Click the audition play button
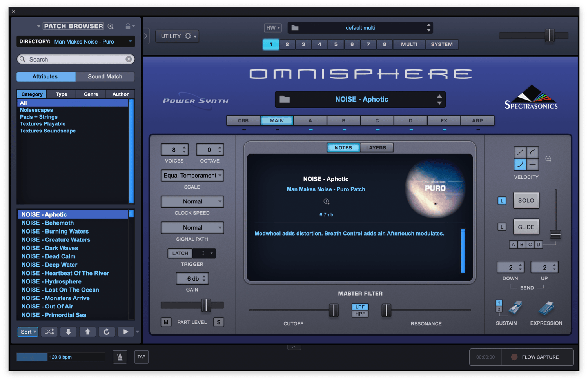The image size is (588, 381). click(125, 332)
